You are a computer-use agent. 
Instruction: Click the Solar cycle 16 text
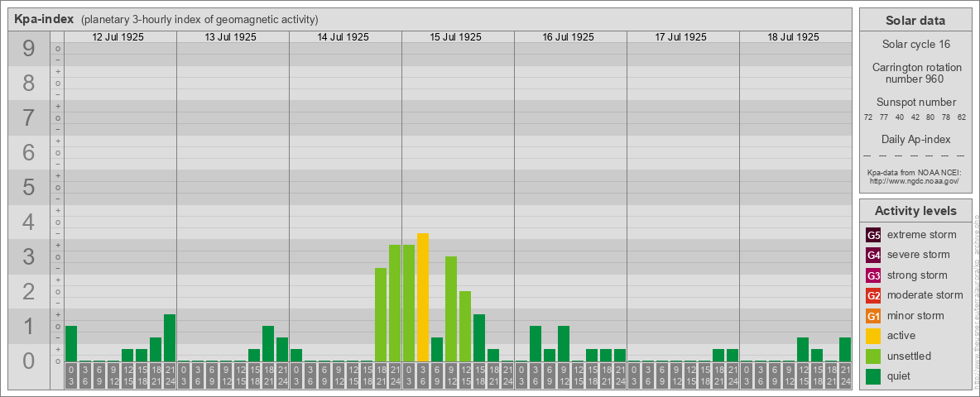coord(915,45)
